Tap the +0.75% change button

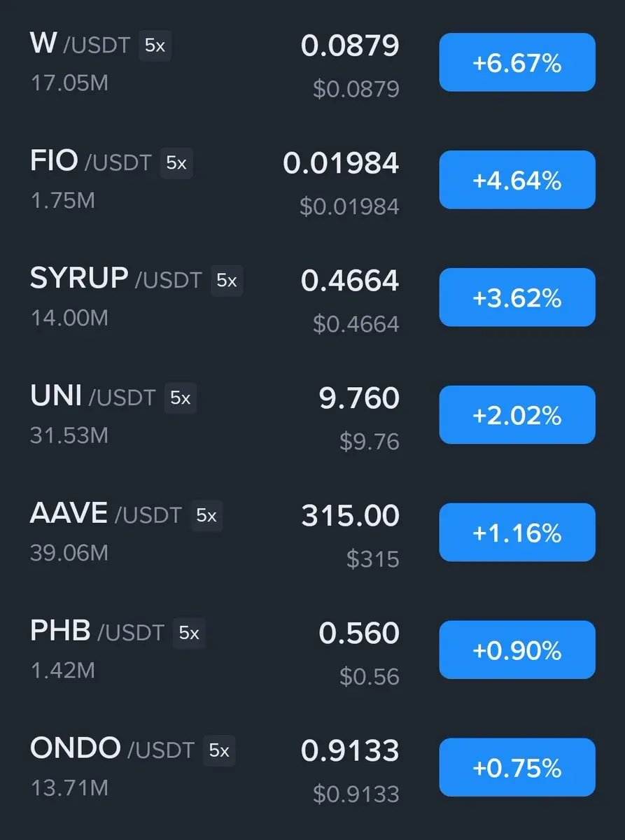pos(517,769)
